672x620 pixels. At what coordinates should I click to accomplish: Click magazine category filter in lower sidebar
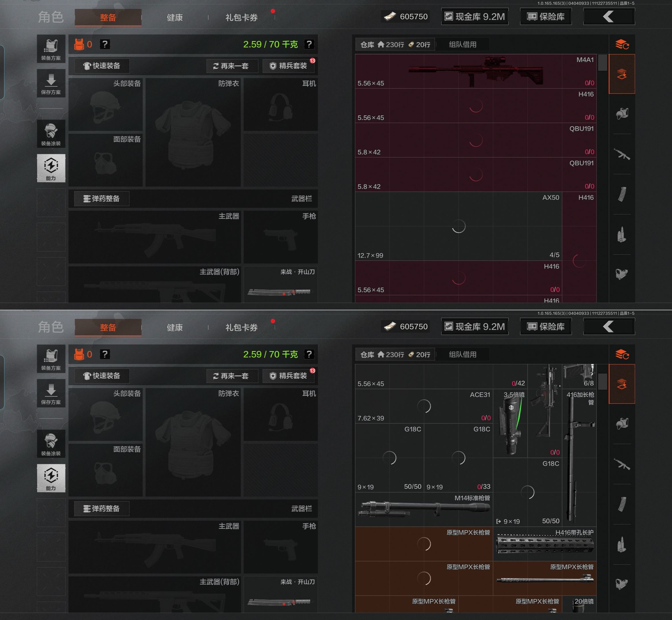(622, 504)
